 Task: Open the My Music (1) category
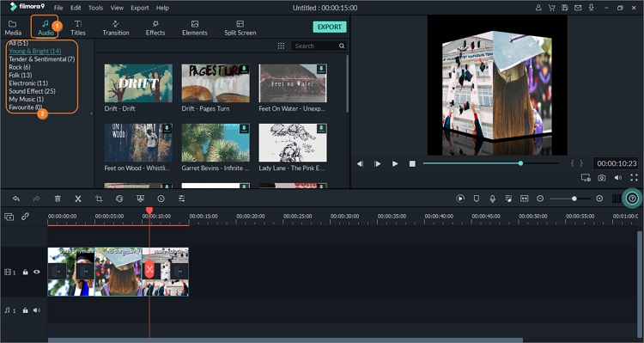(x=27, y=99)
